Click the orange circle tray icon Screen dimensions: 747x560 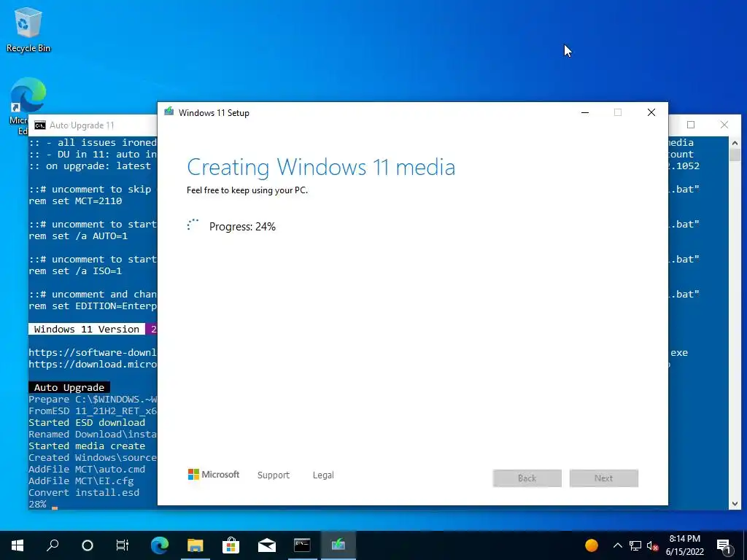591,545
